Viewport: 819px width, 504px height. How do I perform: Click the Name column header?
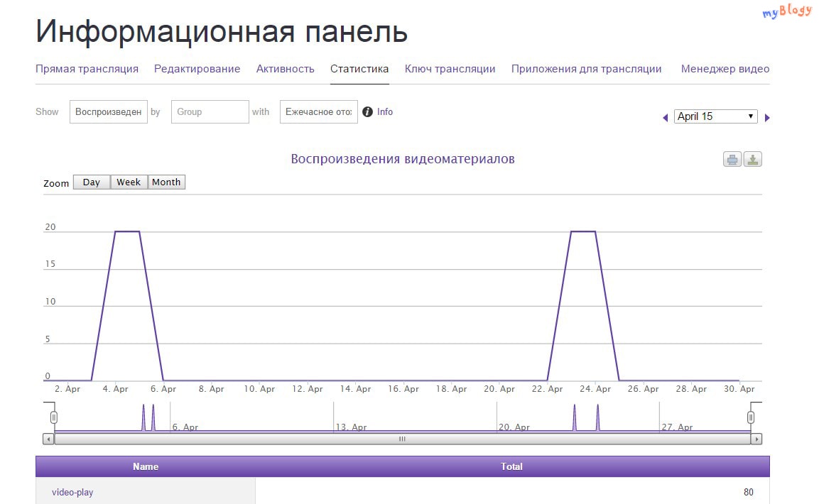pyautogui.click(x=146, y=466)
